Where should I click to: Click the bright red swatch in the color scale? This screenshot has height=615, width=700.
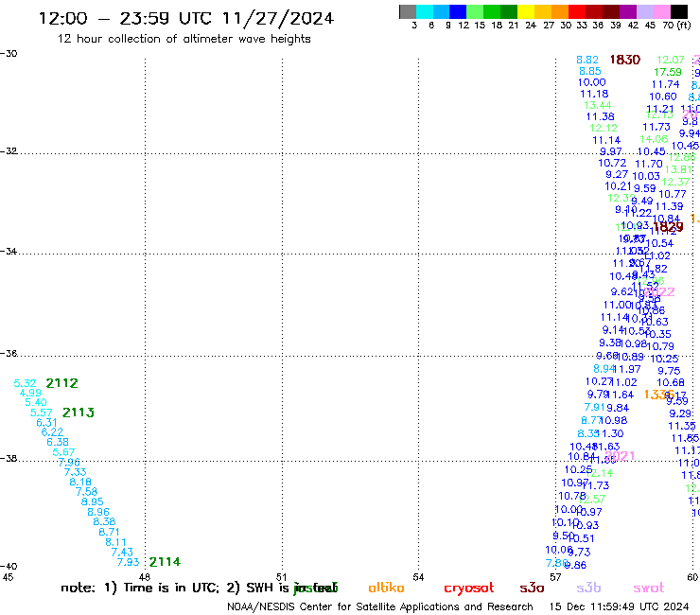click(577, 11)
